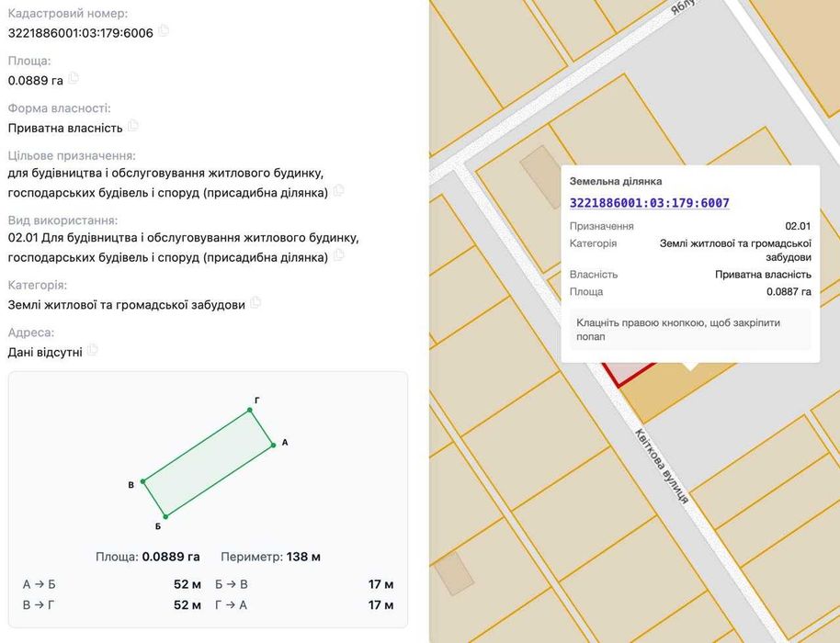This screenshot has width=840, height=643.
Task: Copy the Вид використання 02.01 text
Action: pyautogui.click(x=338, y=255)
